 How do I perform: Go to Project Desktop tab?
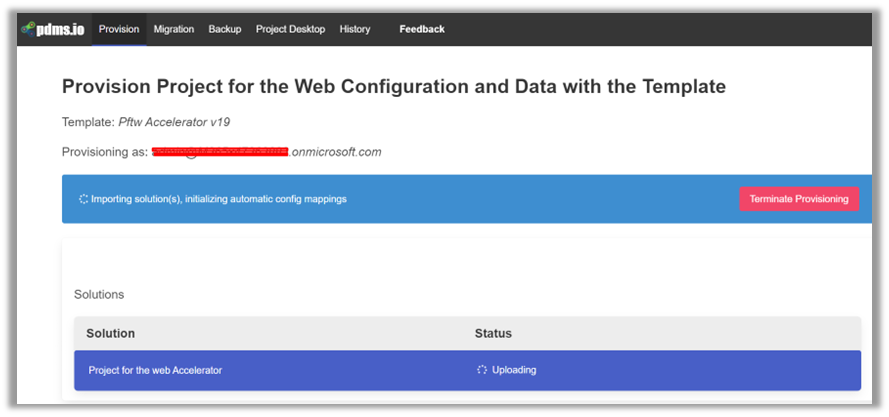[x=290, y=29]
